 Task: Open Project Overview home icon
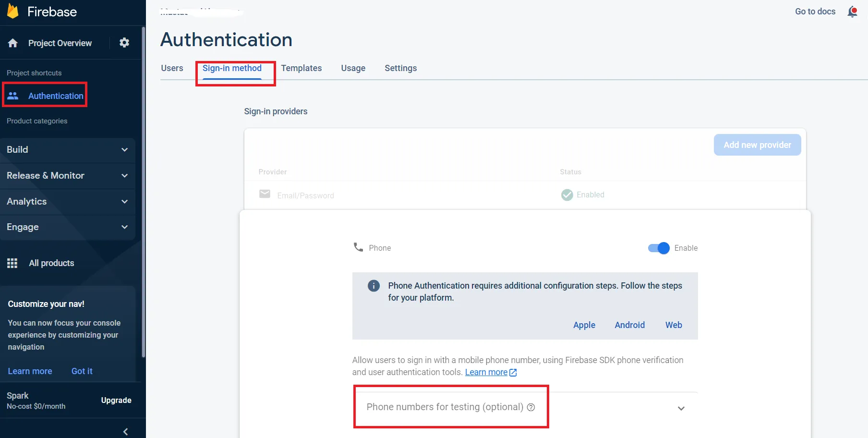(13, 43)
